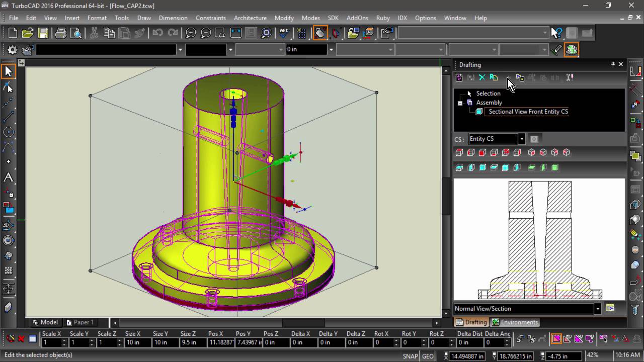Toggle highlighted edit-mode button in bottom toolbar
The width and height of the screenshot is (644, 362).
[x=556, y=339]
